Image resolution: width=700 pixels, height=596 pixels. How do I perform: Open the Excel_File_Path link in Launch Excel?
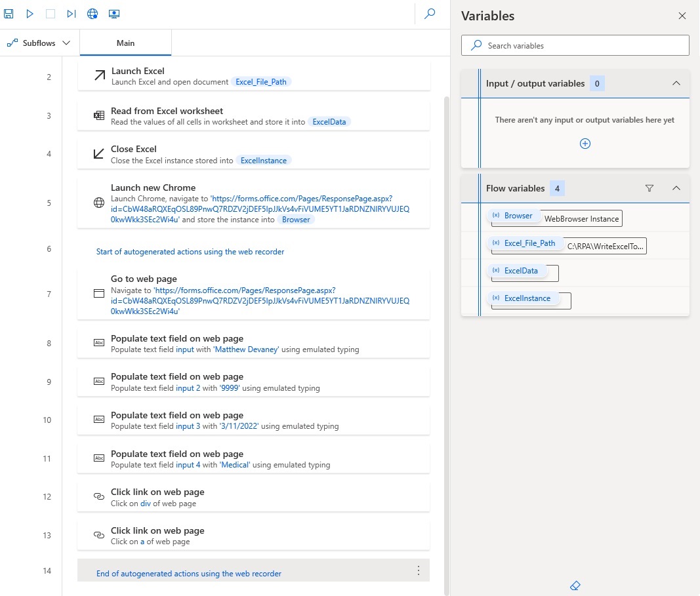(x=261, y=82)
